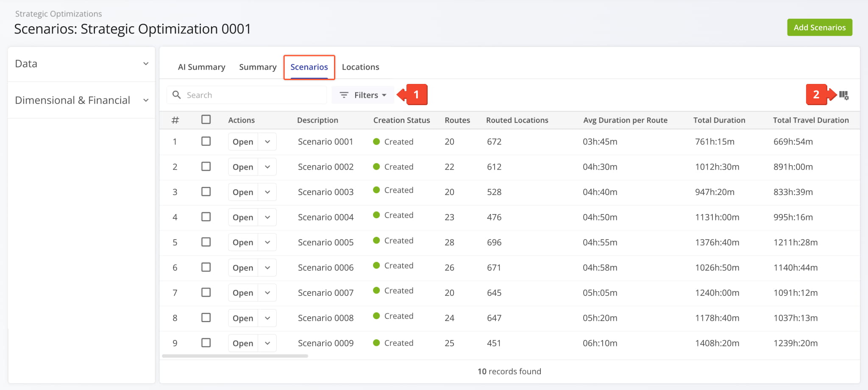Sort by the Total Duration column header
868x390 pixels.
tap(719, 120)
